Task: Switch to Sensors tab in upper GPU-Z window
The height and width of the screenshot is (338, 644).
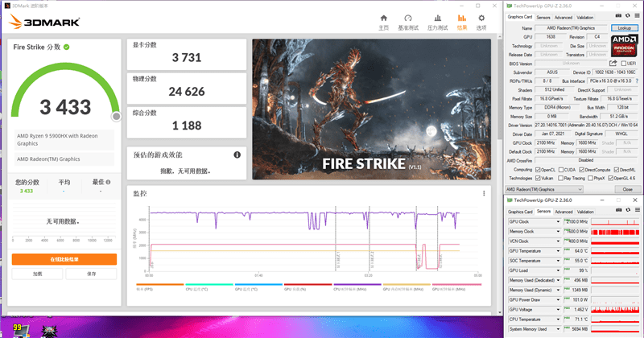Action: [543, 18]
